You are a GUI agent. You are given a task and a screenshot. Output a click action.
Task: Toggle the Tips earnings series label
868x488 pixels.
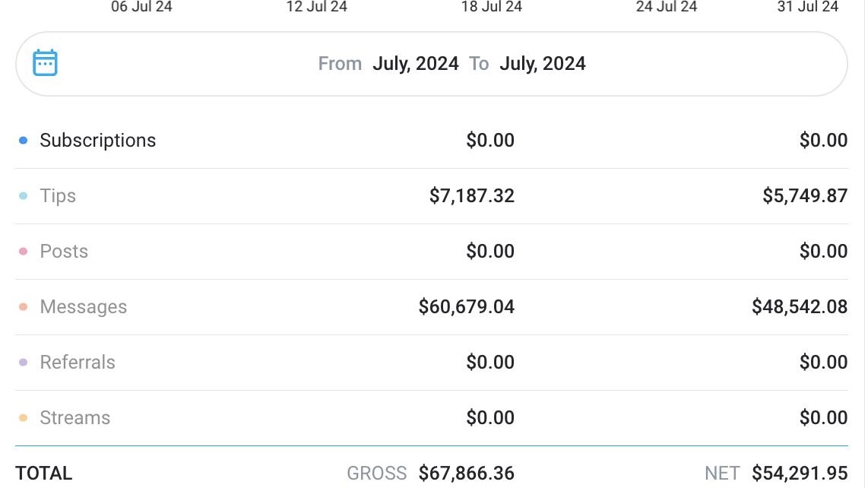pyautogui.click(x=58, y=196)
